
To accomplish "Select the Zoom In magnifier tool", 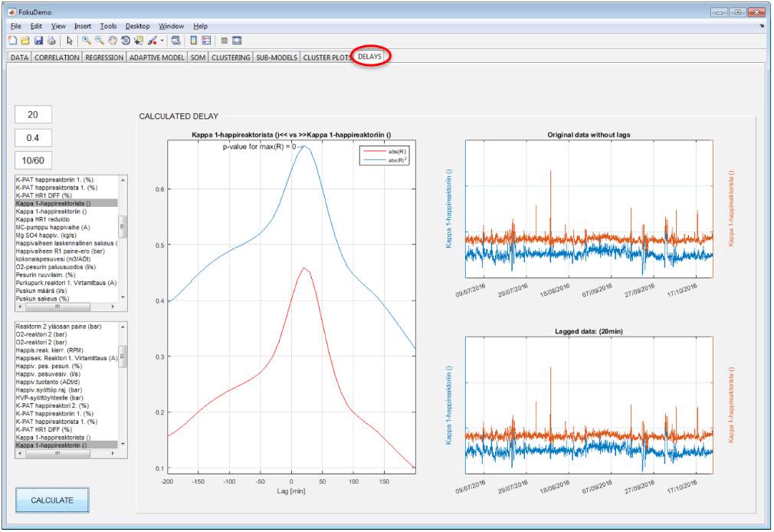I will coord(87,41).
